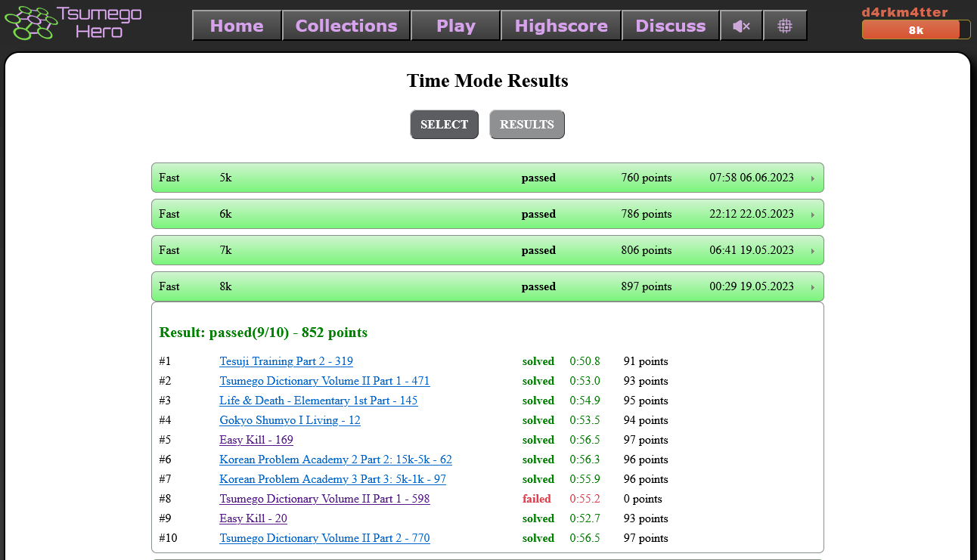
Task: Open the Easy Kill - 169 problem
Action: (x=256, y=440)
